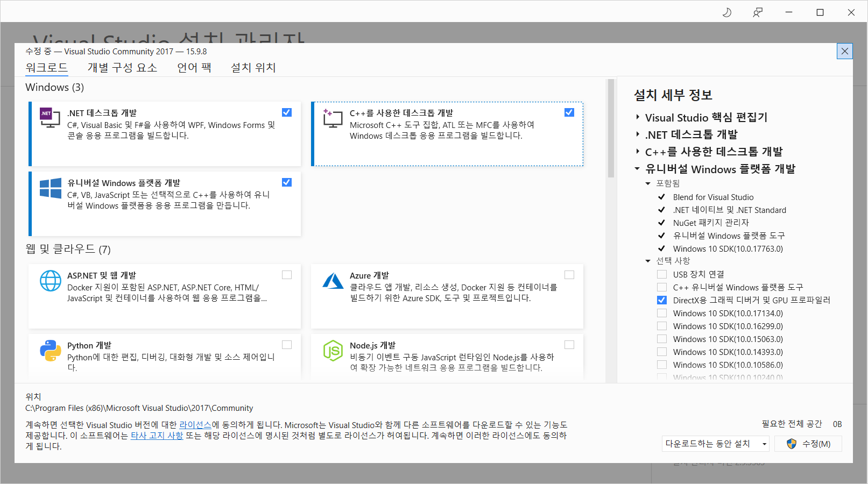
Task: Click the Windows (3) section heading
Action: 55,87
